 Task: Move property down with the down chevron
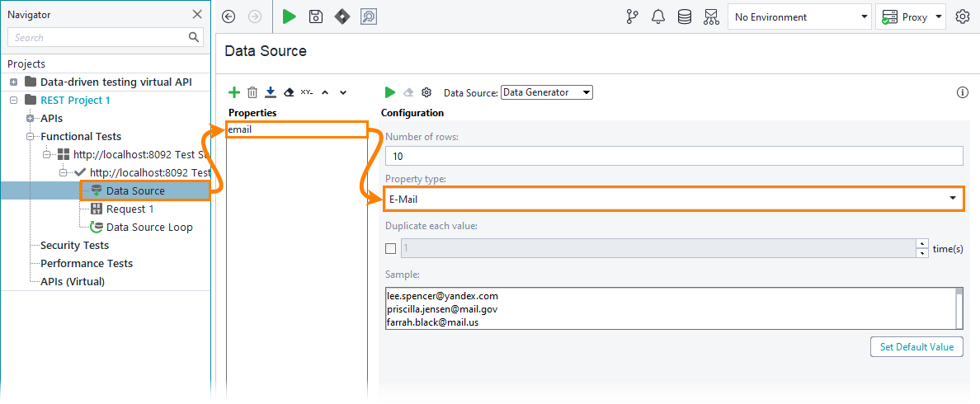[x=342, y=92]
